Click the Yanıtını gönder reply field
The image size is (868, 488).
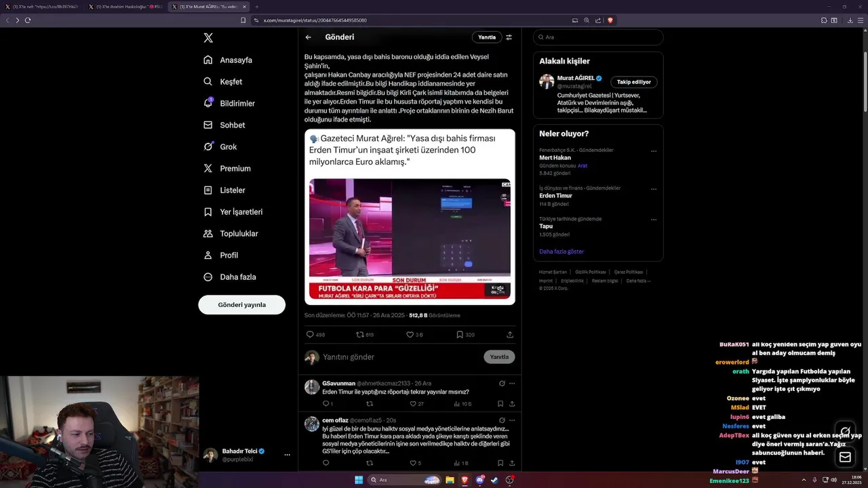[x=400, y=357]
